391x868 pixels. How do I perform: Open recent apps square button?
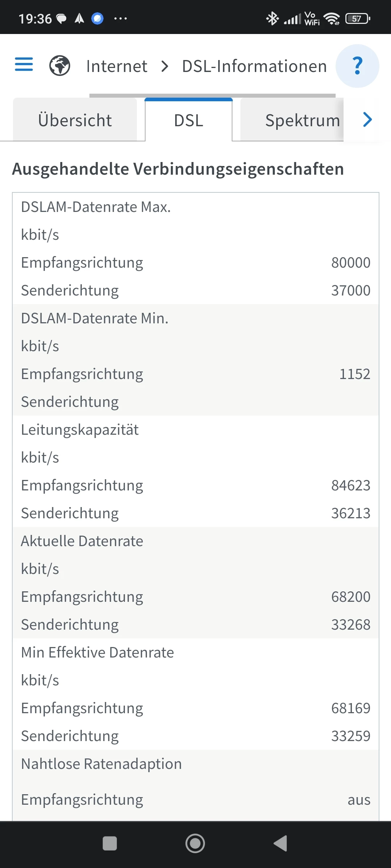(110, 843)
